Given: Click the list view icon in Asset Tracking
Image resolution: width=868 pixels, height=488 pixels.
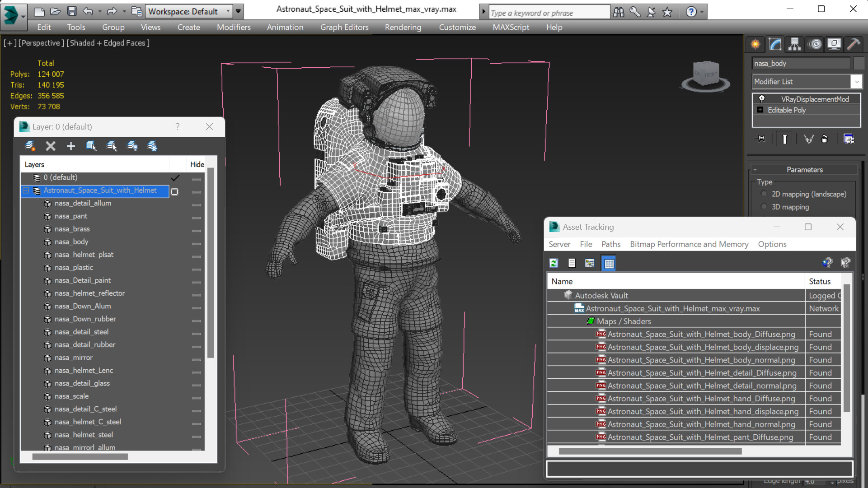Looking at the screenshot, I should [x=572, y=263].
